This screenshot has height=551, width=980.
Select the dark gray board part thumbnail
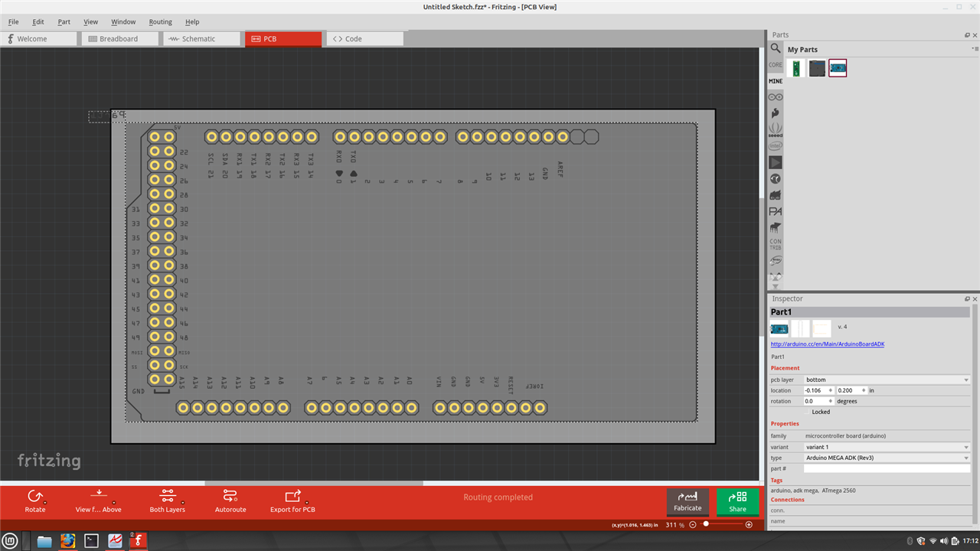click(818, 68)
